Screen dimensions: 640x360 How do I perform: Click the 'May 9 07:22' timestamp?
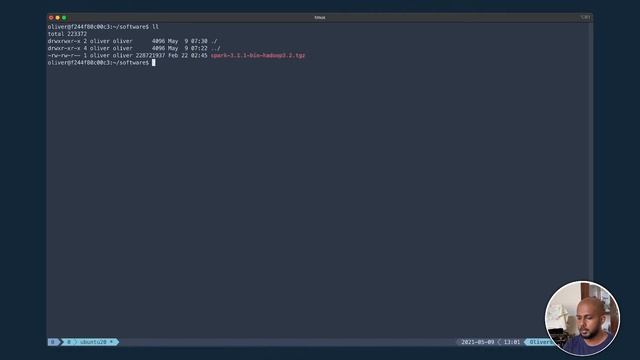[x=188, y=48]
